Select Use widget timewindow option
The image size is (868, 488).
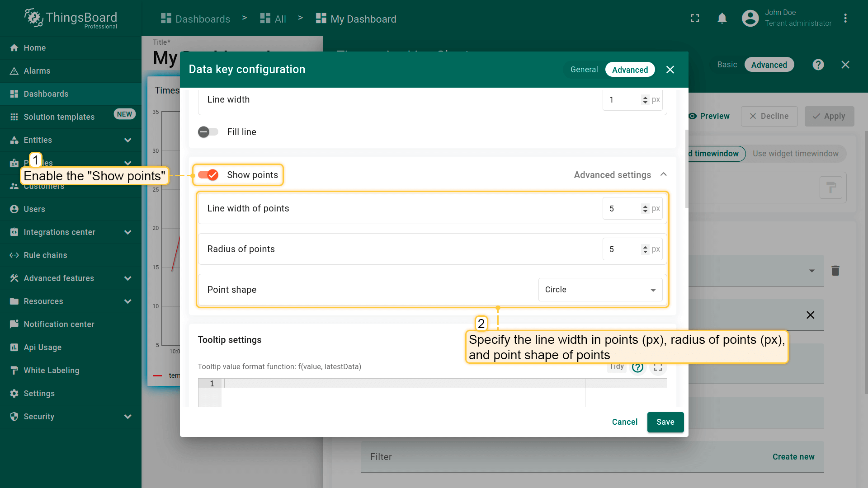[x=795, y=154]
